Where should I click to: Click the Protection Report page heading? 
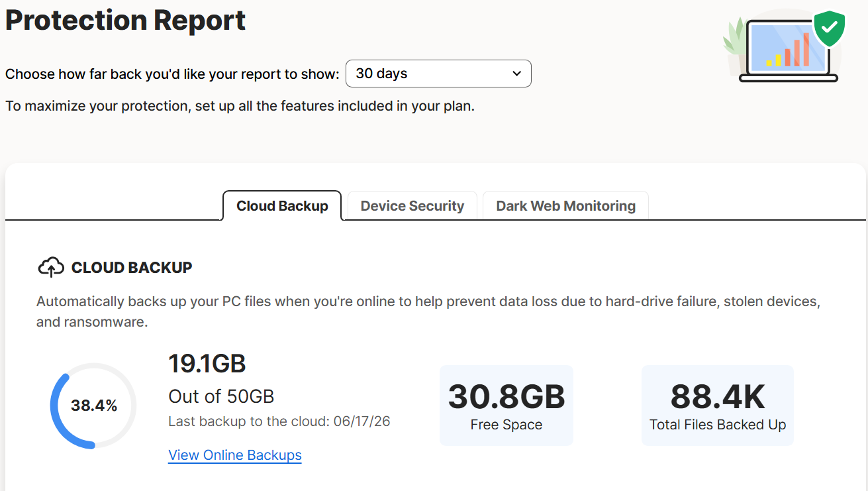[x=126, y=20]
